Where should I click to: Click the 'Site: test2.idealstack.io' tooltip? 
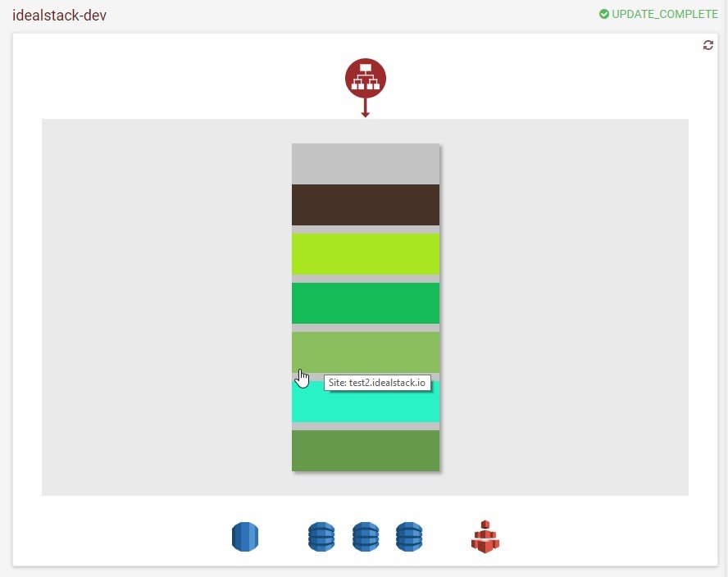coord(377,383)
